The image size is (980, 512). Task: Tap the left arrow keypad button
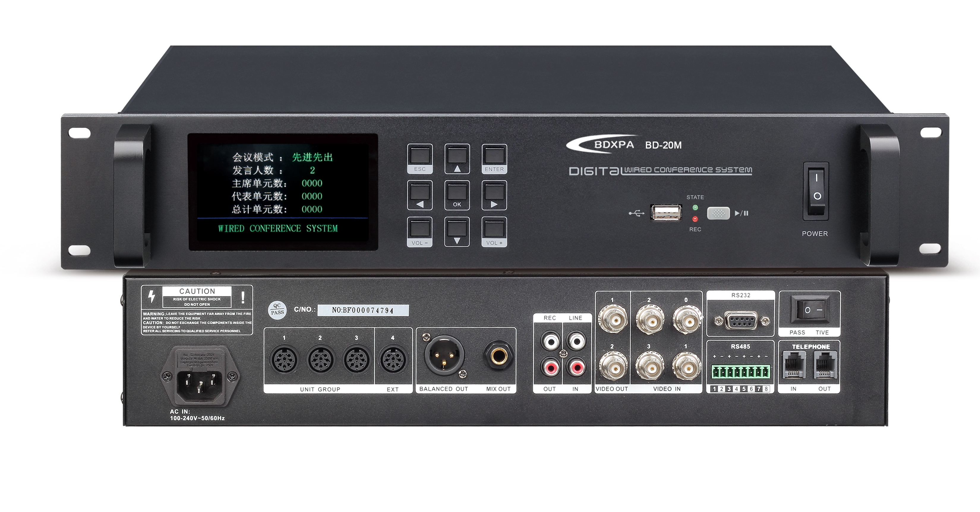click(420, 195)
